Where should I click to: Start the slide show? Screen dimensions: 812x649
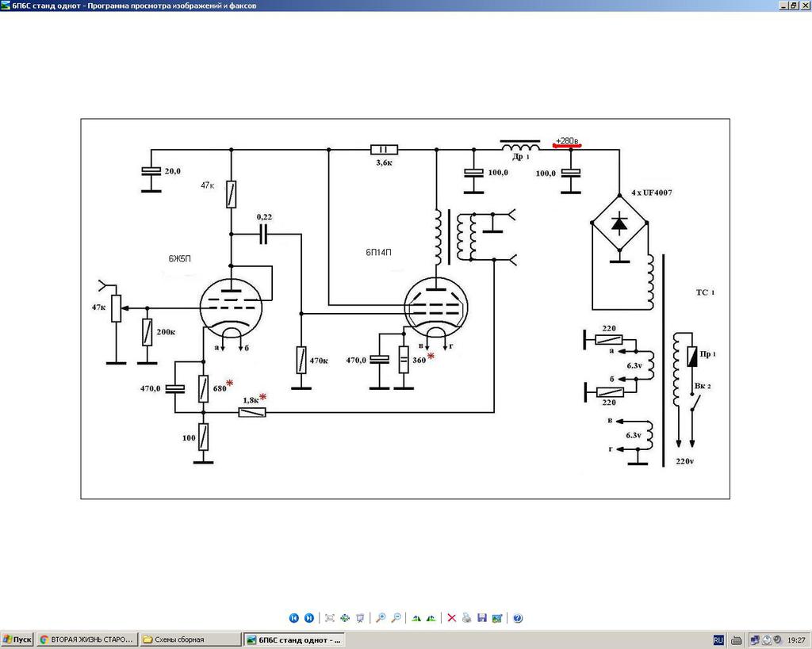[360, 618]
